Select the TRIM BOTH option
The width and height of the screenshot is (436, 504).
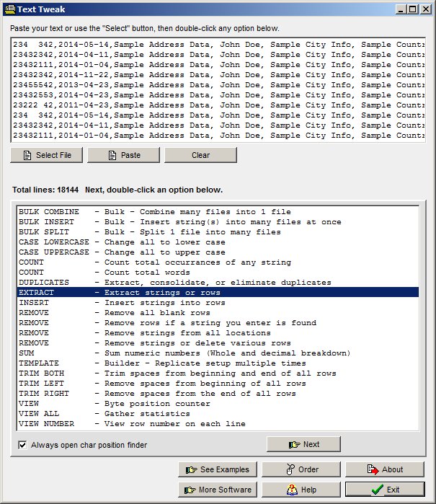(218, 373)
